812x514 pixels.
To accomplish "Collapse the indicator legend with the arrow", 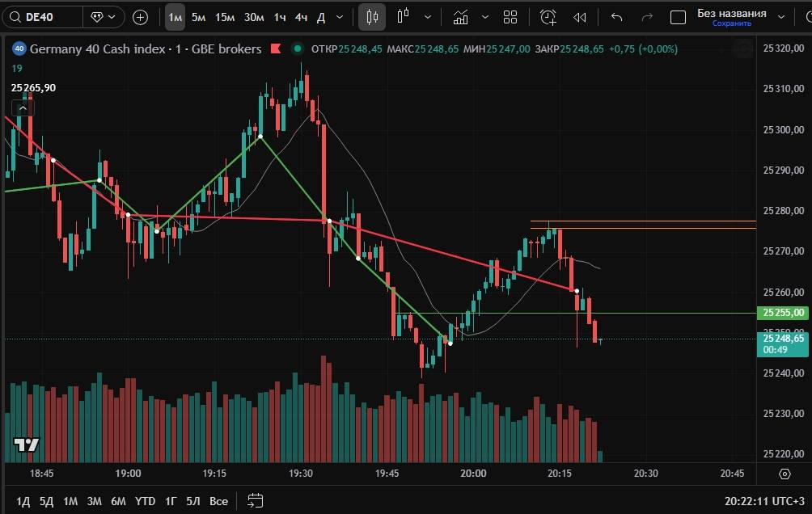I will tap(23, 107).
